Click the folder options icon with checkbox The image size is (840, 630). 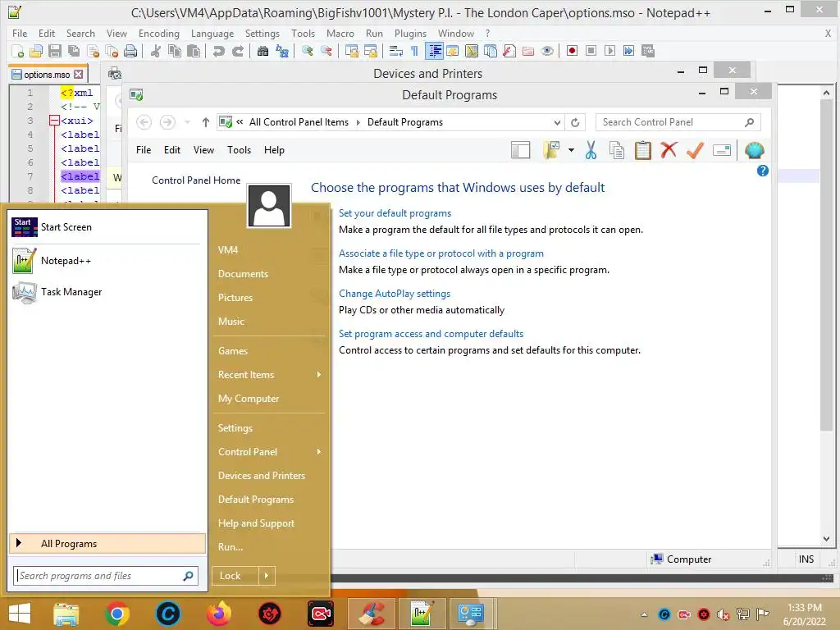coord(551,151)
